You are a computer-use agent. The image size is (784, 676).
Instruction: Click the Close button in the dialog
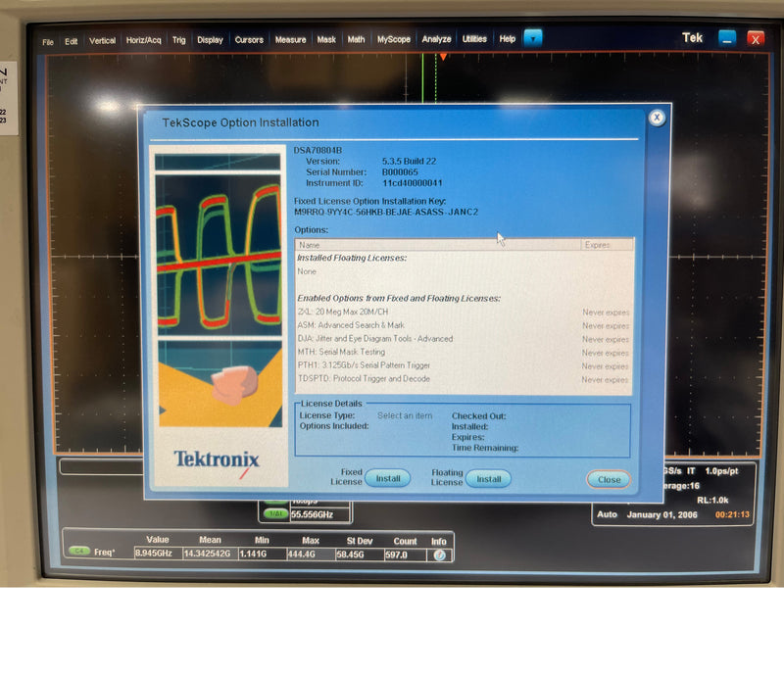(x=609, y=479)
